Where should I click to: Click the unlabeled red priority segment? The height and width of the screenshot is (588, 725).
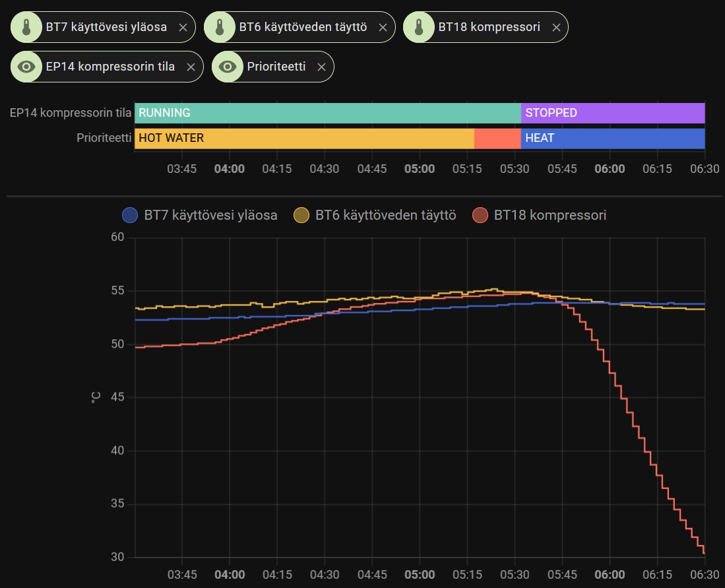[x=497, y=139]
